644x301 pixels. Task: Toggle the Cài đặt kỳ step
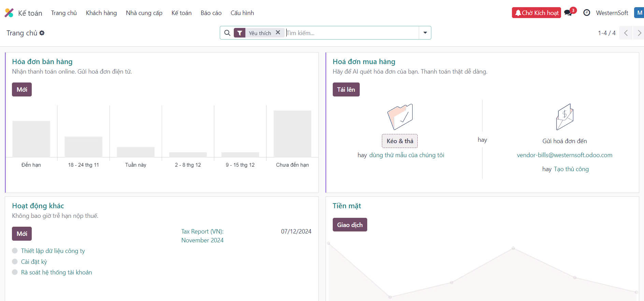click(x=15, y=262)
